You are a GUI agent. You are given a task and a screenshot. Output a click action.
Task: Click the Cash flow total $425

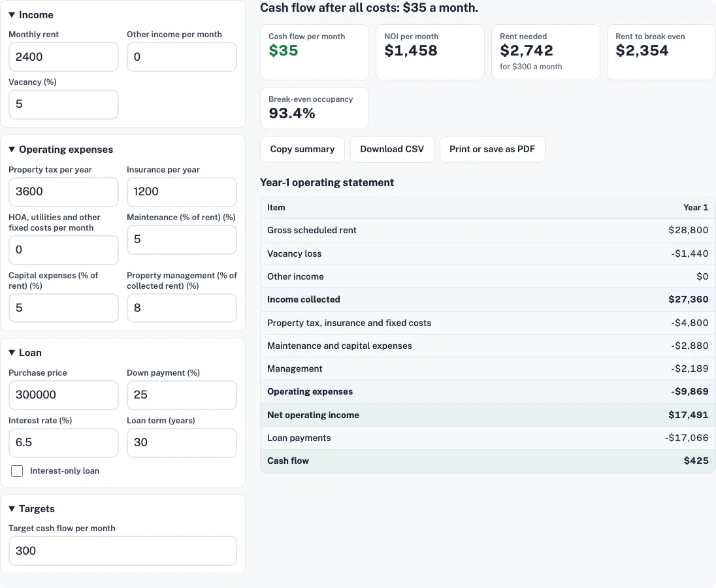696,461
